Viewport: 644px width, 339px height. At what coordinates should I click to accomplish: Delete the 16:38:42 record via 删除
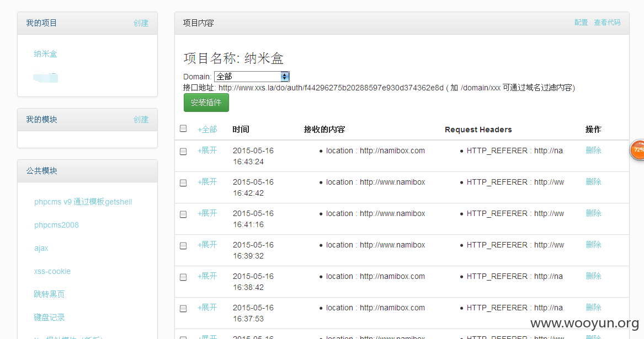(593, 276)
